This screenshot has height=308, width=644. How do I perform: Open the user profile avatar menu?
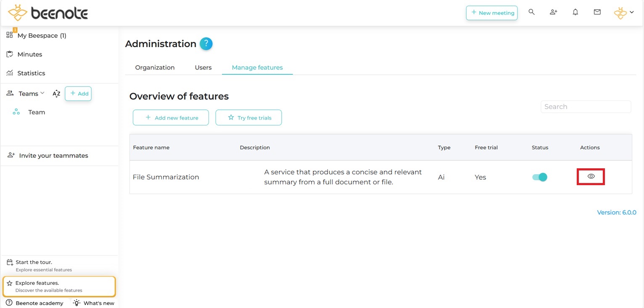(623, 13)
